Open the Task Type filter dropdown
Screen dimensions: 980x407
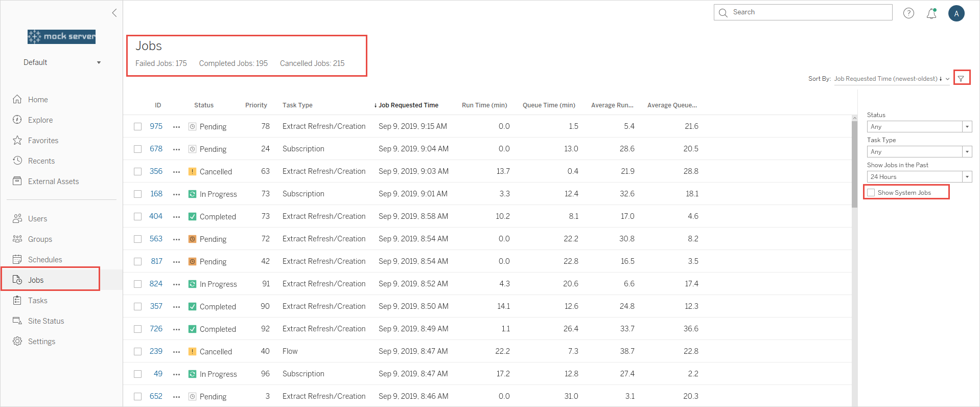tap(919, 151)
